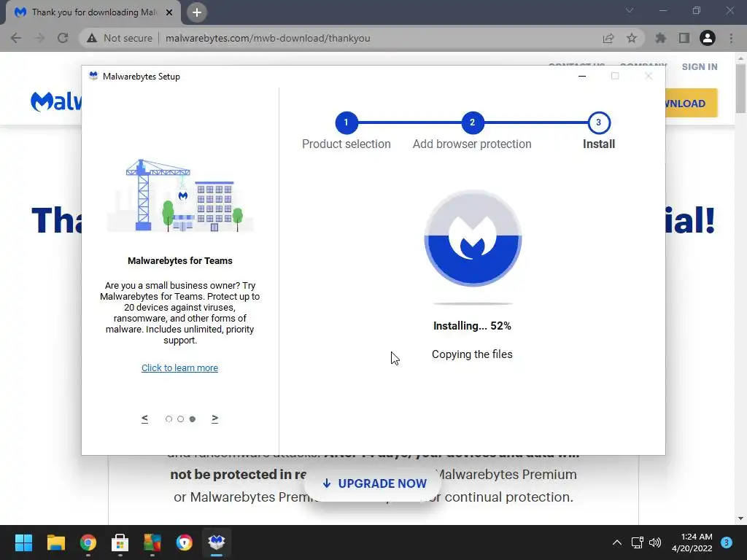Open the clock showing 1:24 AM
Screen dimensions: 747x560
[x=692, y=542]
